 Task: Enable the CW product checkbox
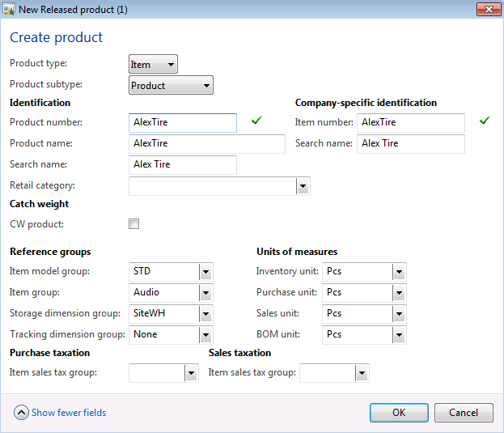134,224
